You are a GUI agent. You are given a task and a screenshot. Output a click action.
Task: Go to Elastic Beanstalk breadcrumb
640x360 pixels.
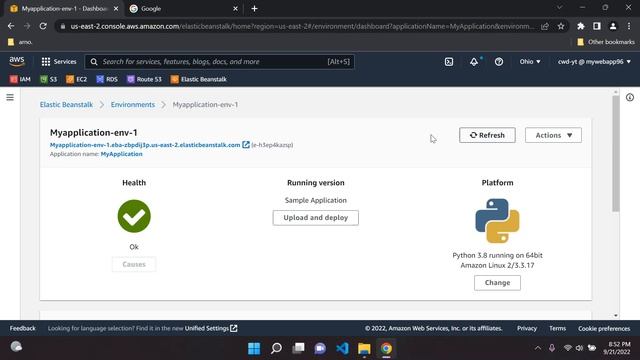click(66, 104)
